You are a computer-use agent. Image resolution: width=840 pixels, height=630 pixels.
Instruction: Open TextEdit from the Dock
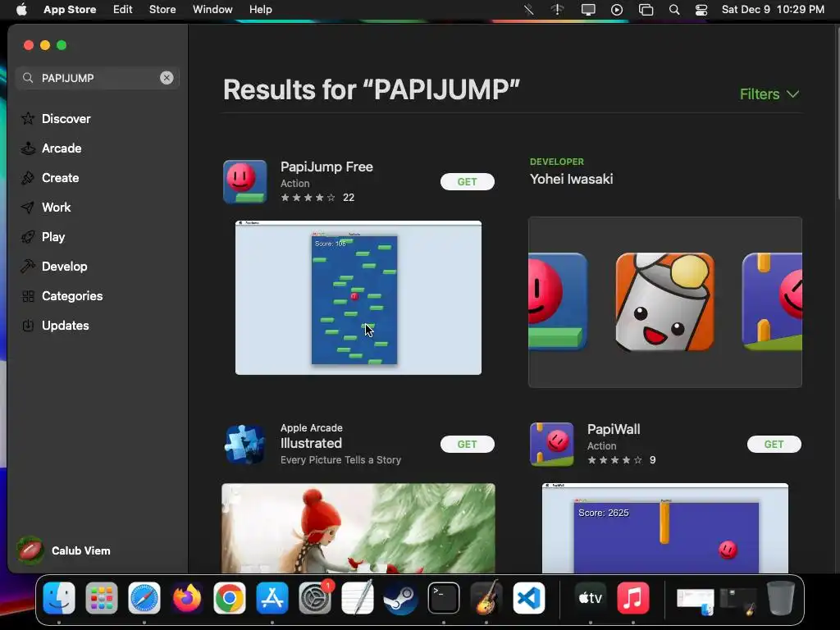tap(358, 598)
